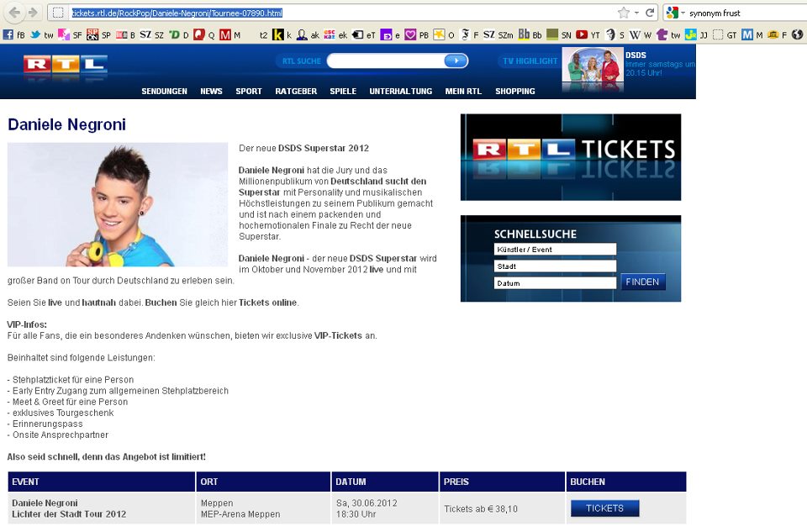Open the URL history dropdown arrow
Viewport: 807px width, 532px height.
click(x=636, y=13)
